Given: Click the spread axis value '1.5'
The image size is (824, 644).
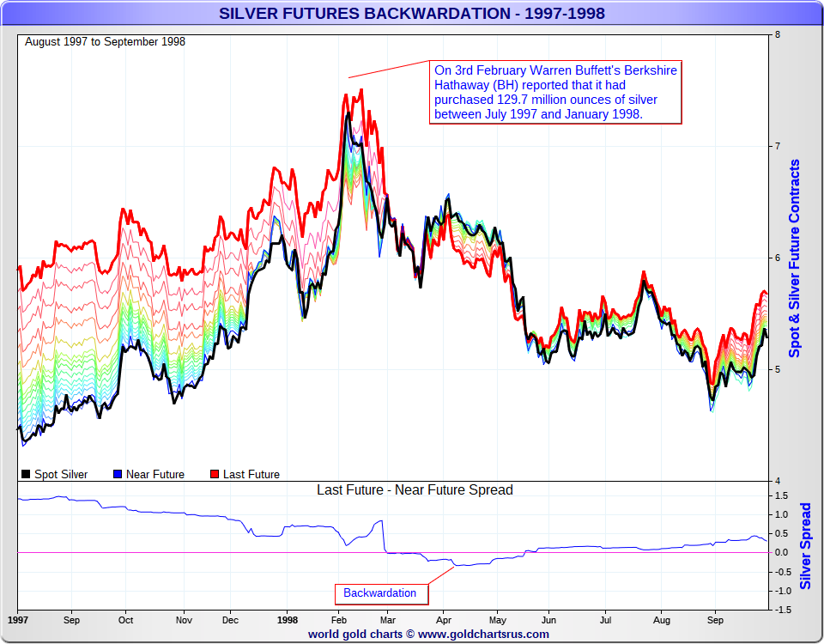Looking at the screenshot, I should coord(782,495).
